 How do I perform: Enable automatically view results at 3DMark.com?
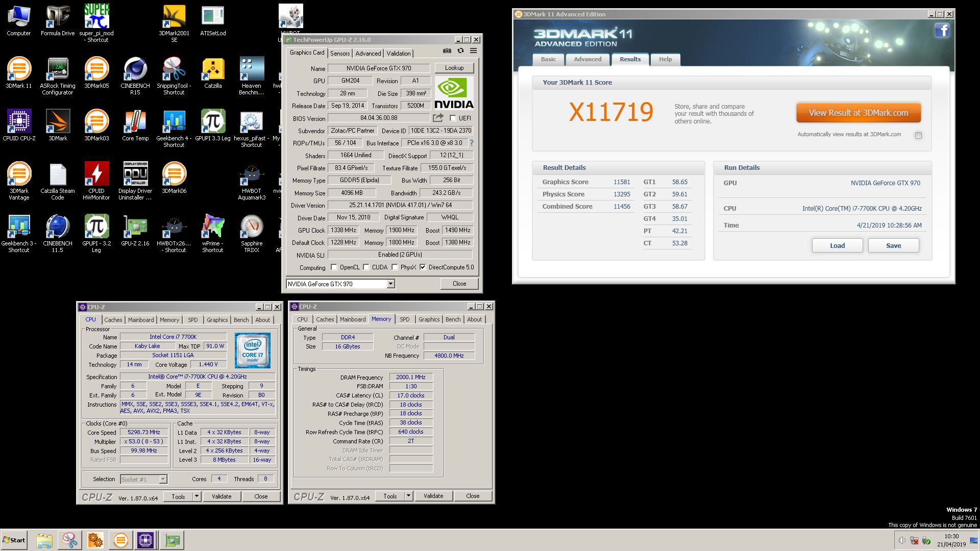[x=918, y=135]
